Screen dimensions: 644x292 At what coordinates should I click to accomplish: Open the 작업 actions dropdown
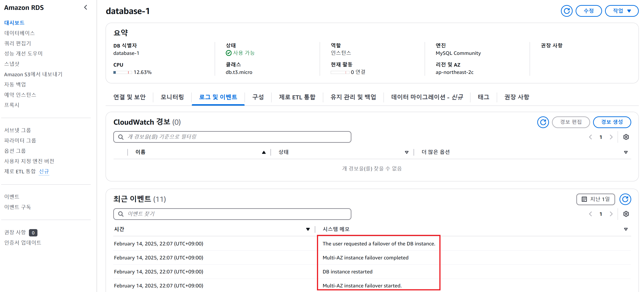(621, 11)
